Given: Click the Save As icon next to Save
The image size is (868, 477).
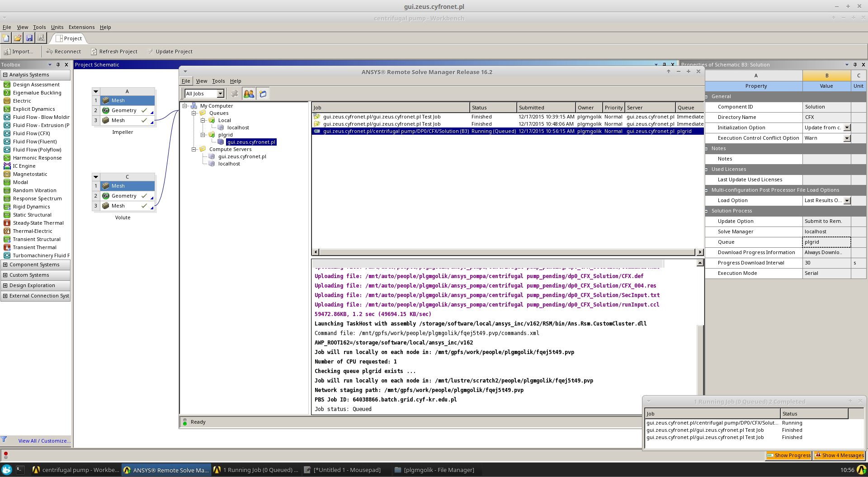Looking at the screenshot, I should pyautogui.click(x=41, y=38).
